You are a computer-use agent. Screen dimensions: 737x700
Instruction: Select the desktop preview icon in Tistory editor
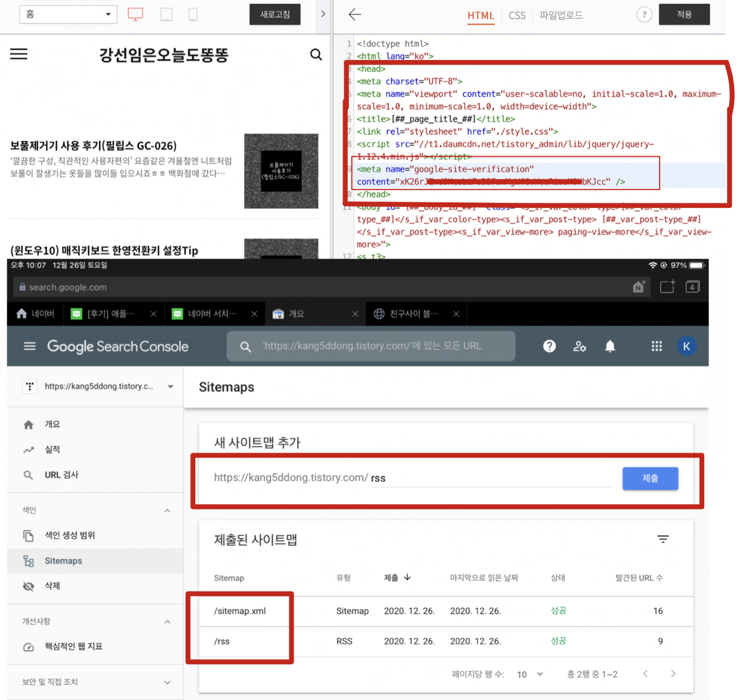[x=135, y=14]
